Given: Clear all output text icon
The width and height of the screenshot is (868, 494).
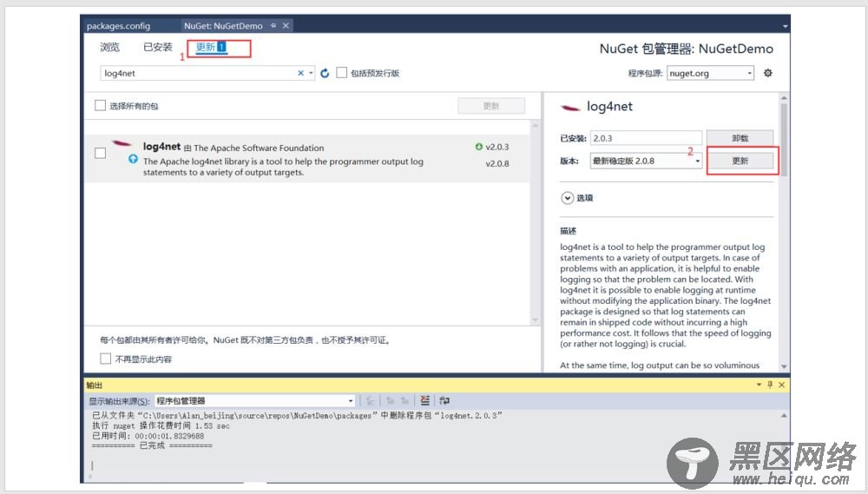Looking at the screenshot, I should pos(424,400).
